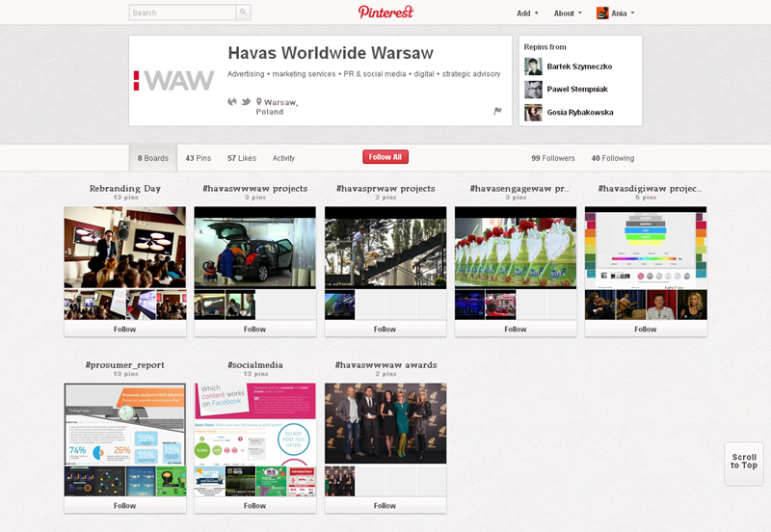
Task: Click the WAW profile logo image
Action: 174,81
